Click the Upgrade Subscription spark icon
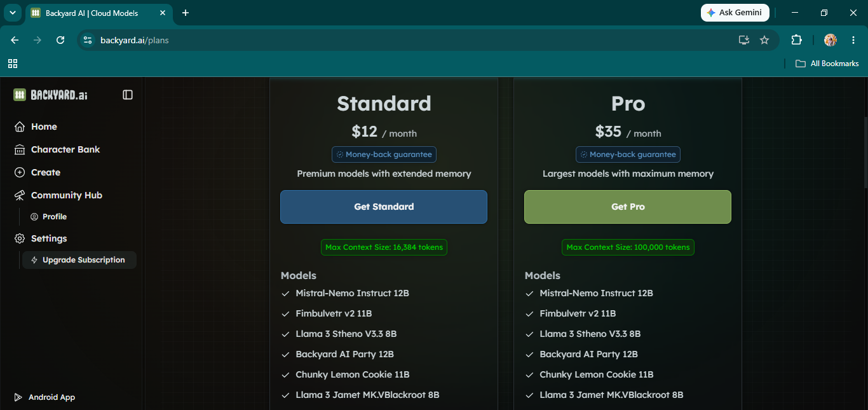 (34, 260)
